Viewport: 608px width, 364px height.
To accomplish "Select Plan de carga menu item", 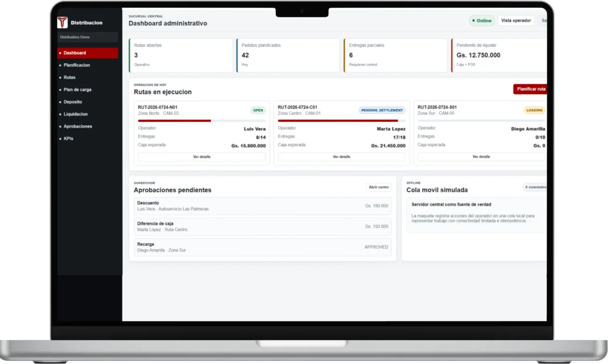I will 87,90.
